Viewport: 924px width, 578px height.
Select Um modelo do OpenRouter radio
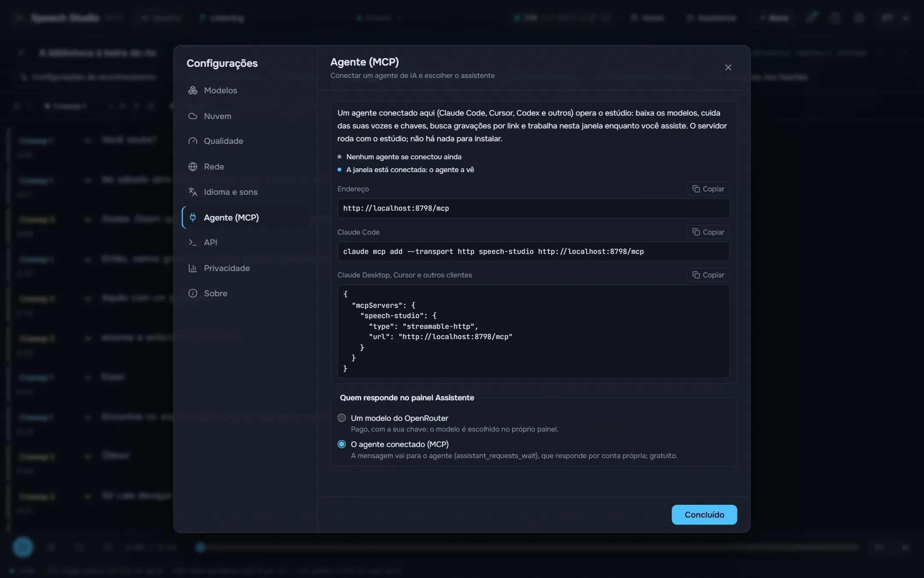point(341,418)
